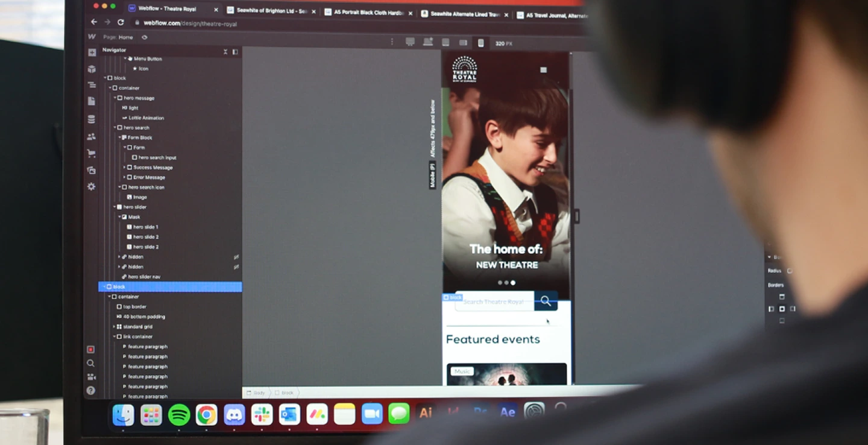868x445 pixels.
Task: Collapse the hero message tree node
Action: (x=115, y=98)
